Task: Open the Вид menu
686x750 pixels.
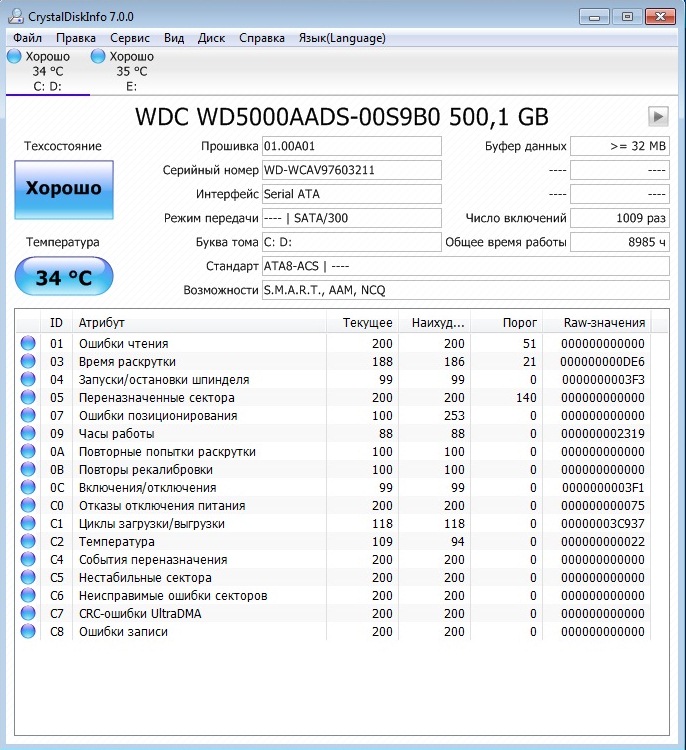Action: 174,38
